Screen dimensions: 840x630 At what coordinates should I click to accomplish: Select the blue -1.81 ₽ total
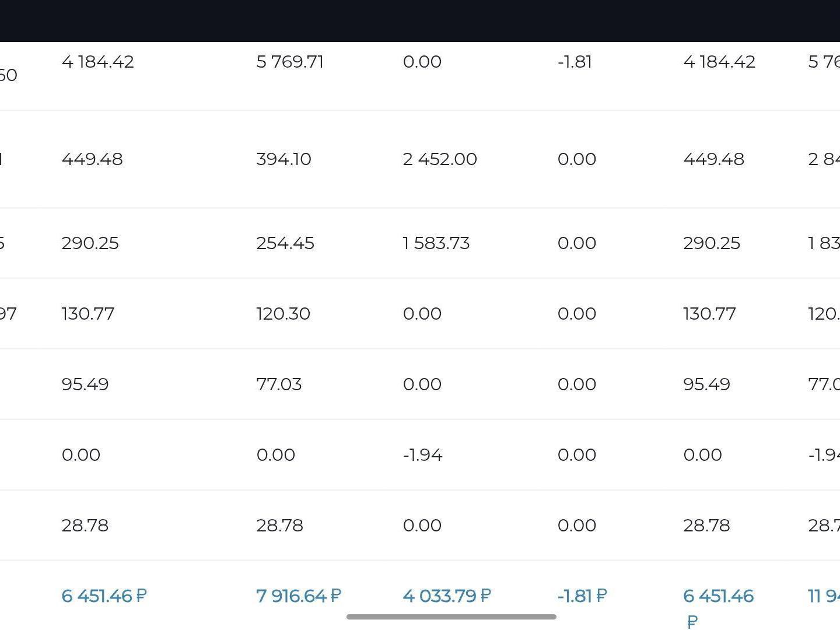pyautogui.click(x=582, y=596)
